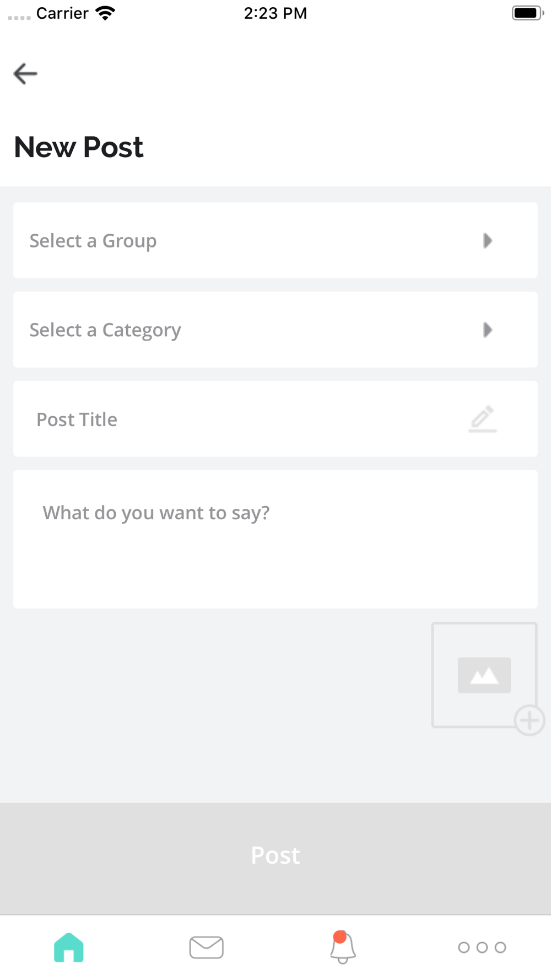Click the Wi-Fi status icon
551x980 pixels.
point(105,13)
